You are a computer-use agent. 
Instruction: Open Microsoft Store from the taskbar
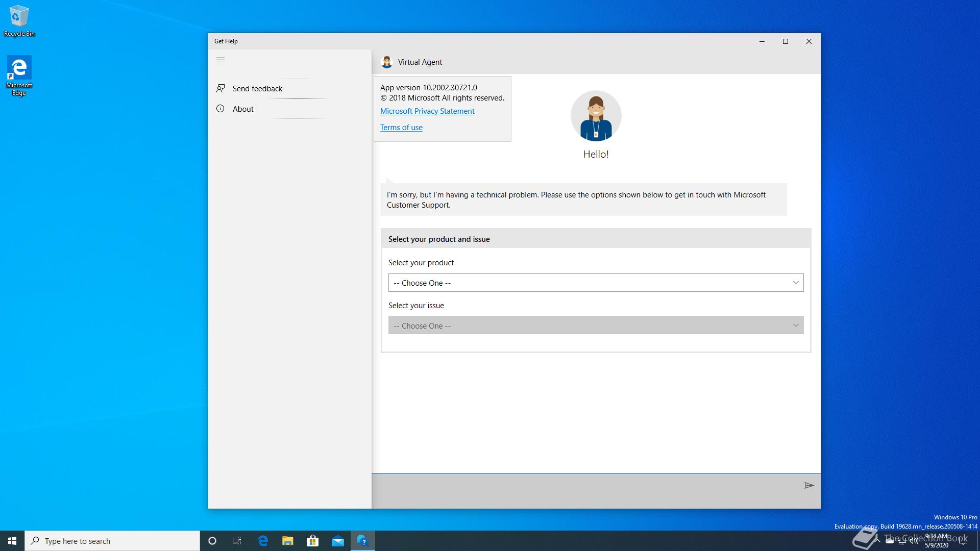point(312,541)
